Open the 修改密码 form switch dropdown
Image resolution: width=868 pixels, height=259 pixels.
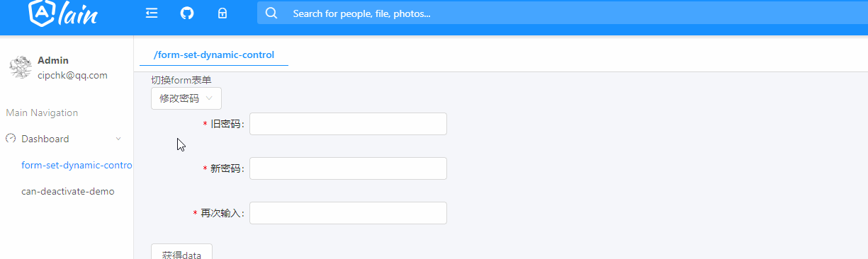[186, 98]
